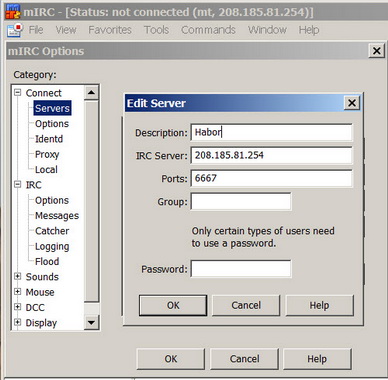Select the Mouse category label

[40, 292]
